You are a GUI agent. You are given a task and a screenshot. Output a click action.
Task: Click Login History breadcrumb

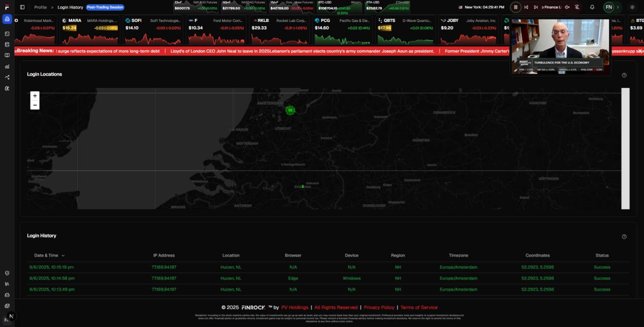(70, 7)
